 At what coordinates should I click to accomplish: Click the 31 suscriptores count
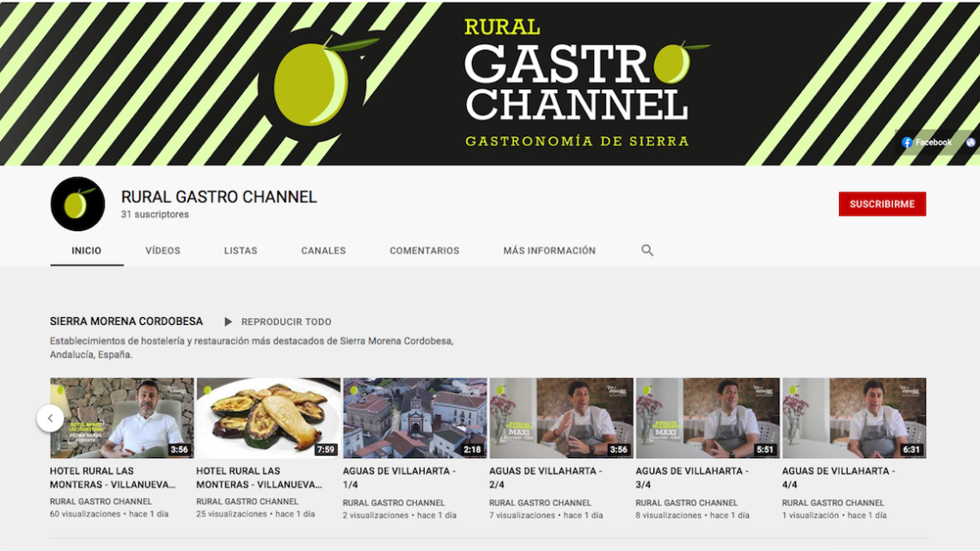pos(155,214)
